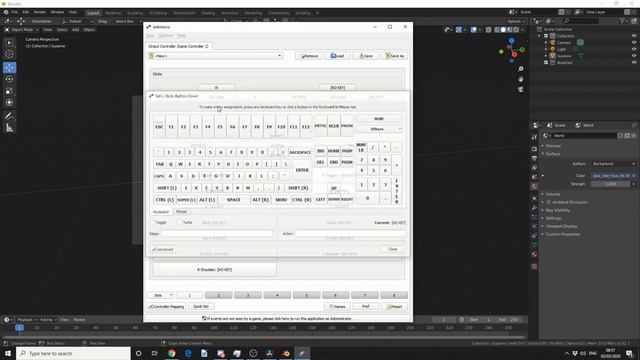Click the Blender logo menu icon
Image resolution: width=640 pixels, height=360 pixels.
6,12
